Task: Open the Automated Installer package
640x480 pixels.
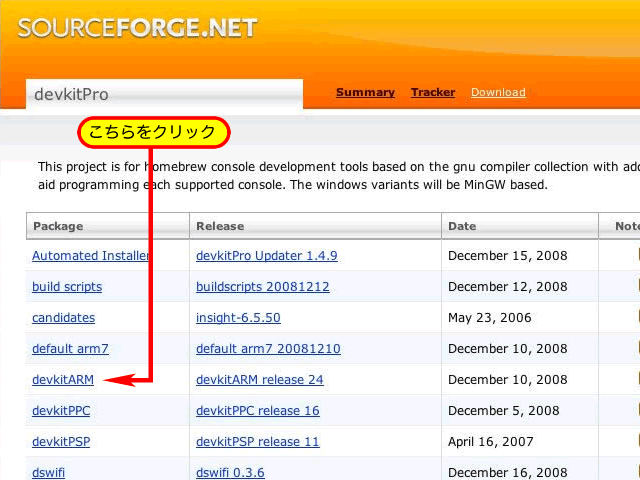Action: pos(90,256)
